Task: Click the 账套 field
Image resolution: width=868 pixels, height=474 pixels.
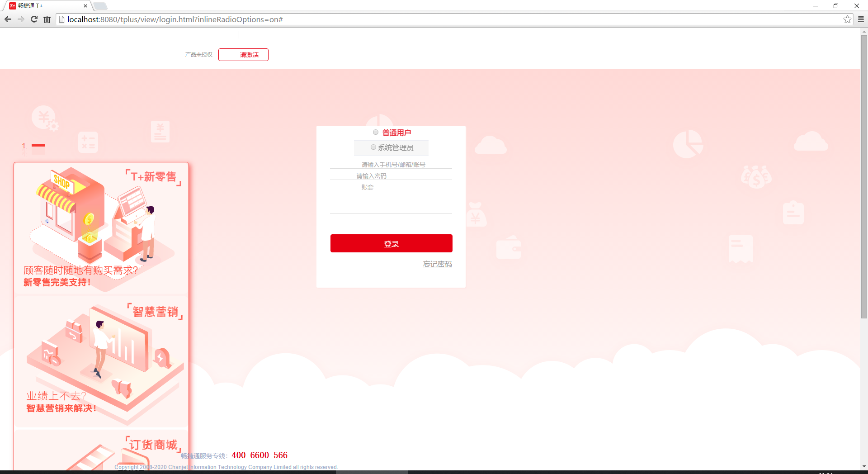Action: 391,187
